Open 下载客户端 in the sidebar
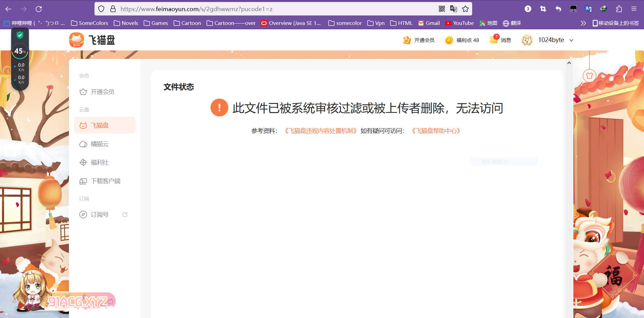644x318 pixels. click(105, 181)
